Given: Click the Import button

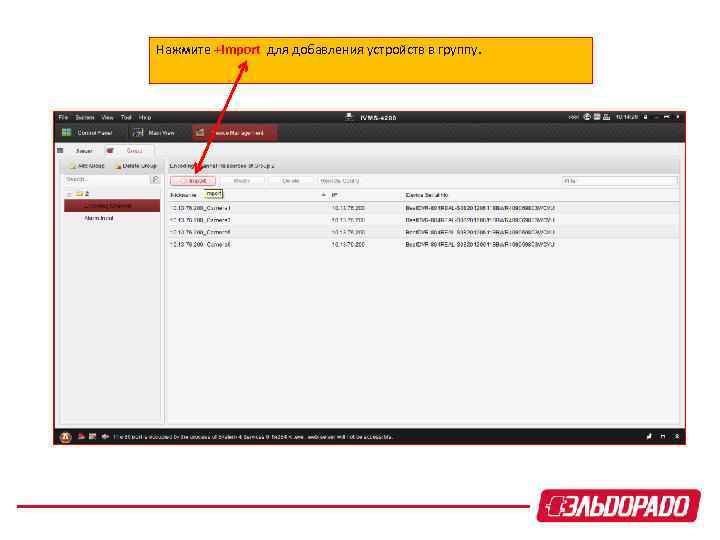Looking at the screenshot, I should tap(193, 181).
